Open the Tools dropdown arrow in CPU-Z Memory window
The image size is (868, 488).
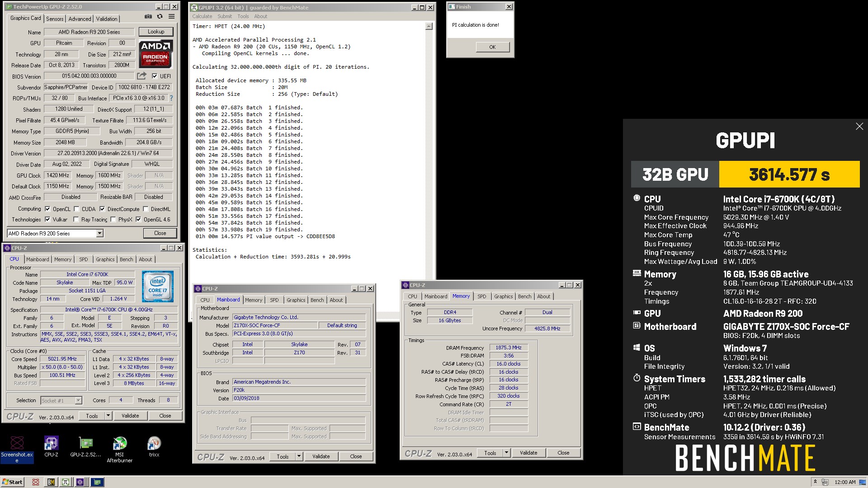(506, 453)
